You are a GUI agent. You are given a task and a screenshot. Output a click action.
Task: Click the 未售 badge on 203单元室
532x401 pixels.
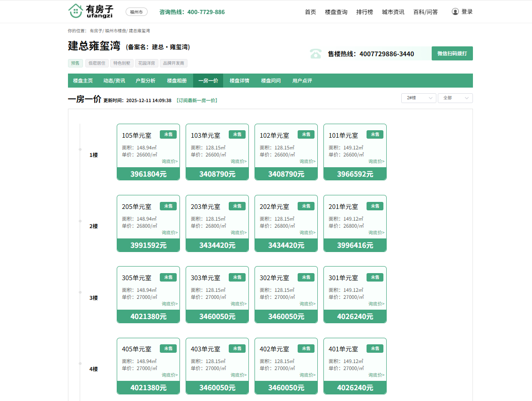(237, 206)
